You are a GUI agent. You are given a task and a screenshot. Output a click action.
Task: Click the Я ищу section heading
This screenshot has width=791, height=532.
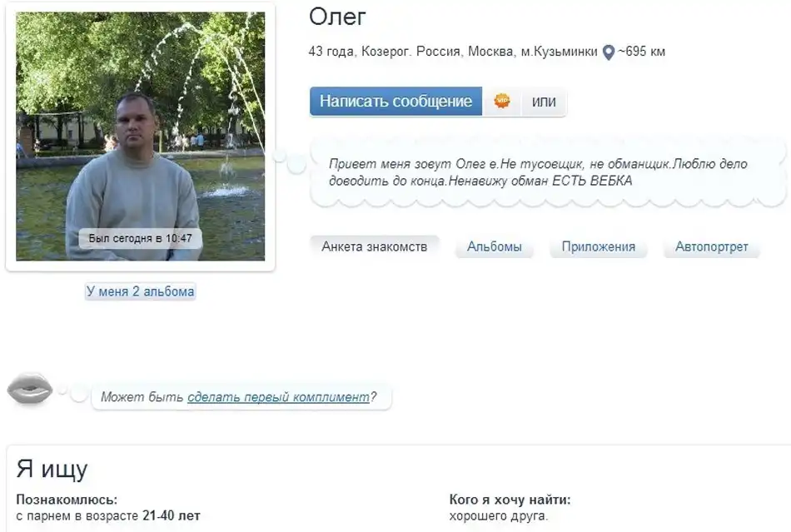(52, 469)
